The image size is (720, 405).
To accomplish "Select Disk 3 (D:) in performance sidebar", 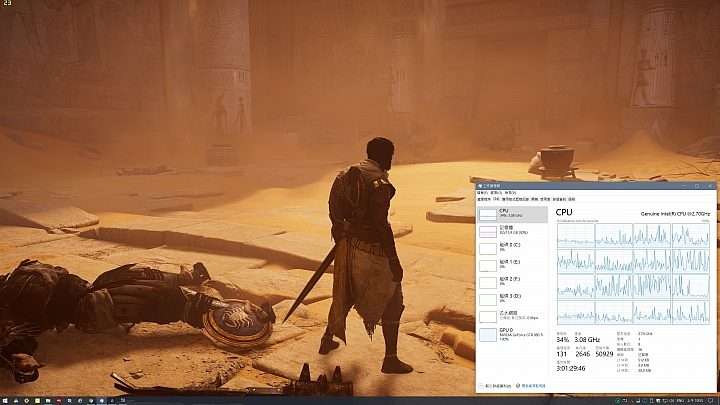I will (512, 299).
